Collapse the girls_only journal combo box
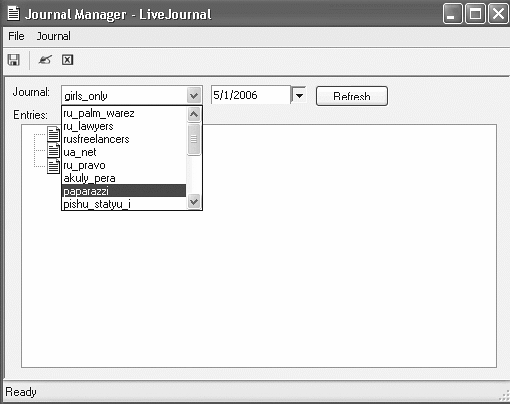 tap(194, 96)
